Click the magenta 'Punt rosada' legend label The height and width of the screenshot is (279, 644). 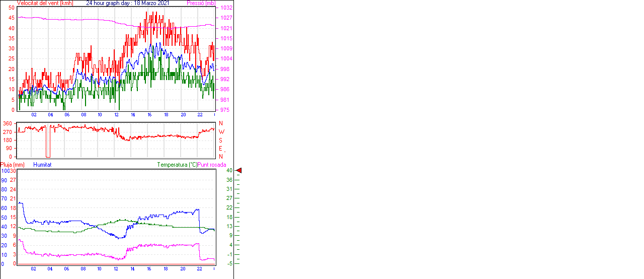[x=212, y=165]
